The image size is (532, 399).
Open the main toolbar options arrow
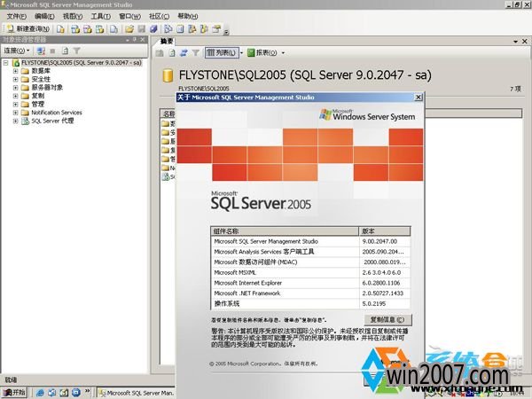tap(226, 32)
